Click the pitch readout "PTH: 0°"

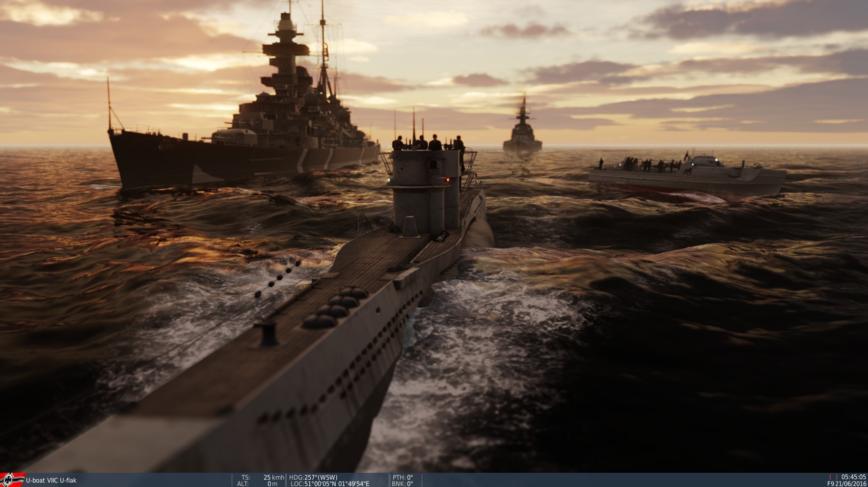(x=403, y=477)
